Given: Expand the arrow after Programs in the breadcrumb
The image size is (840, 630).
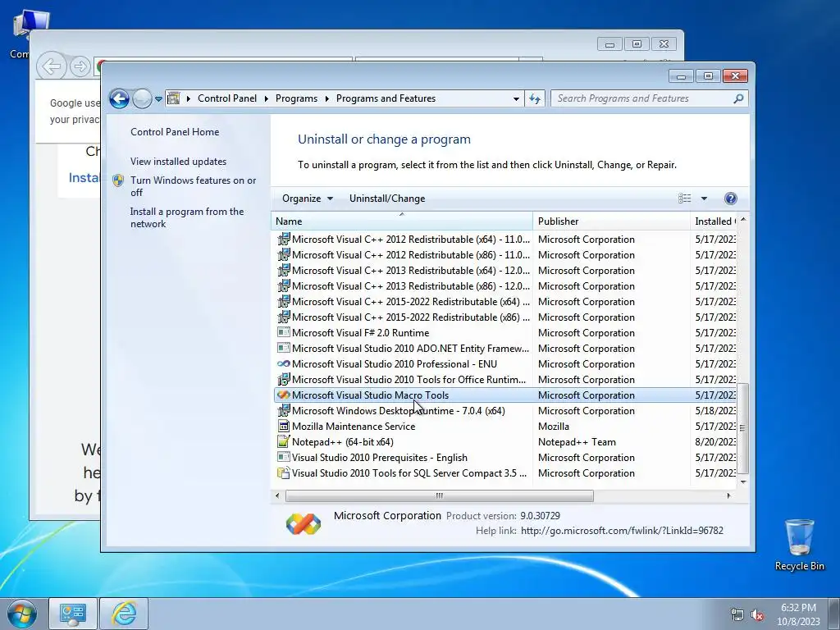Looking at the screenshot, I should (326, 98).
